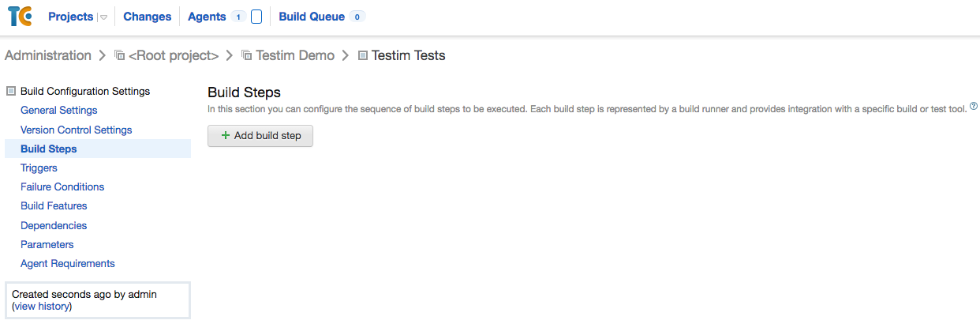This screenshot has width=980, height=324.
Task: Open General Settings in sidebar
Action: 59,110
